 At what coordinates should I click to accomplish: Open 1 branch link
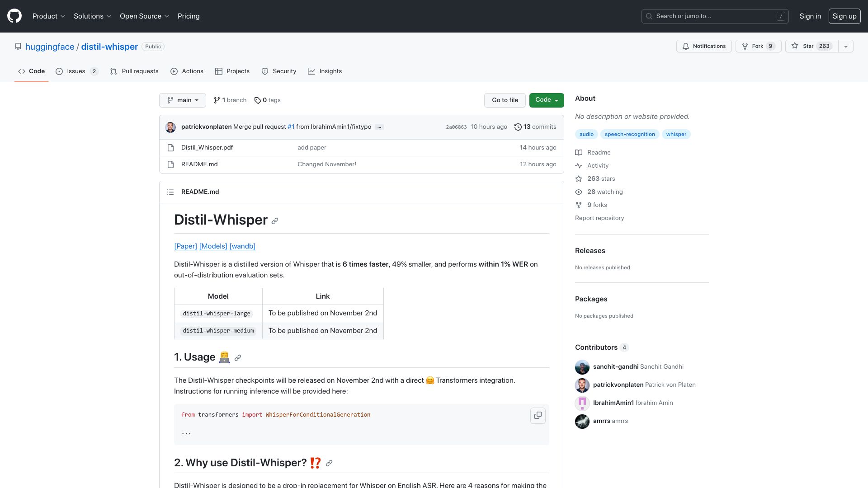(230, 100)
